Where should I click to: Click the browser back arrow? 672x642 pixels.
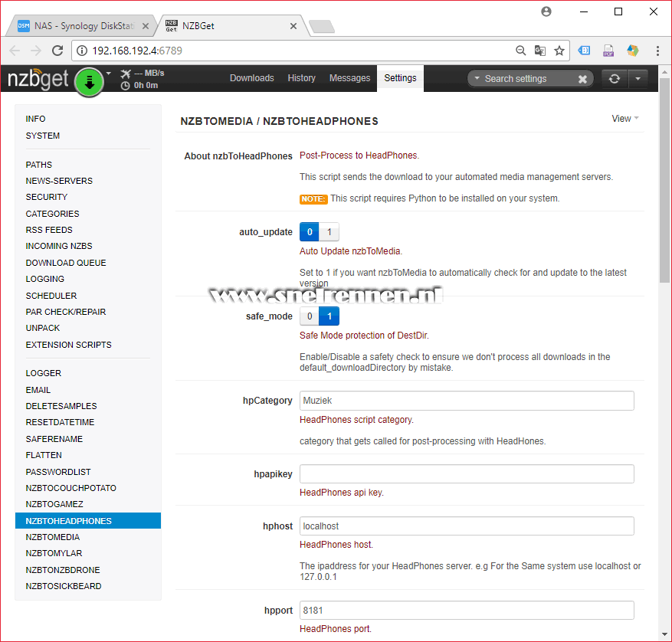point(14,51)
